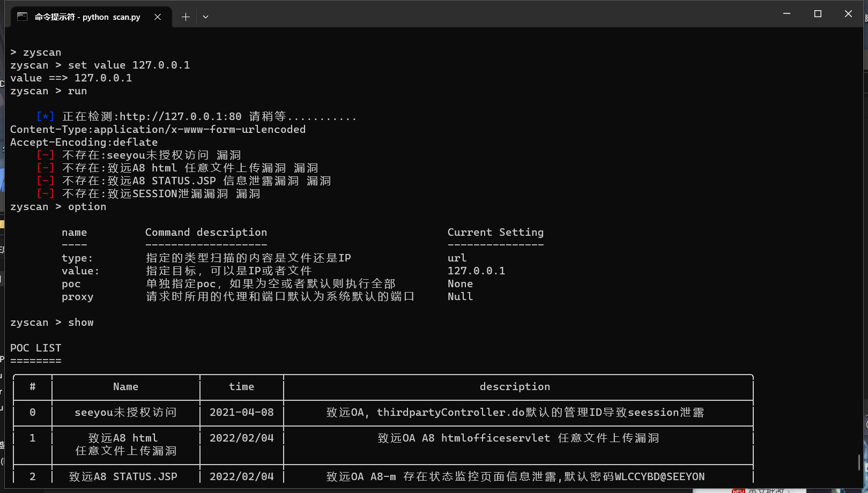Minimize the terminal window
This screenshot has width=868, height=493.
(x=787, y=13)
